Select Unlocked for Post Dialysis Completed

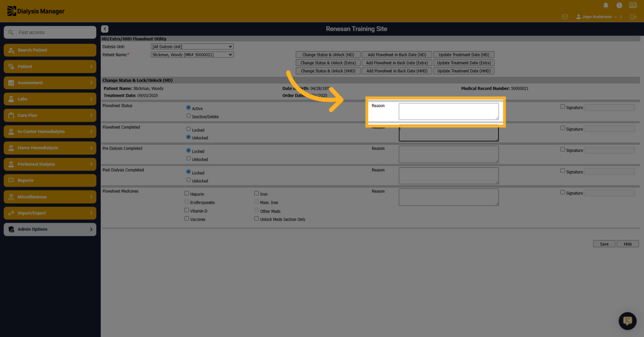point(188,180)
